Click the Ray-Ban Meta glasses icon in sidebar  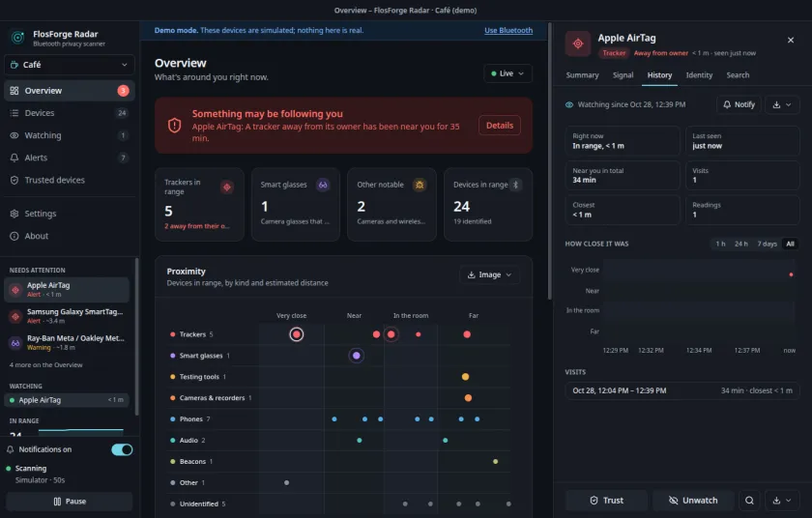coord(15,342)
